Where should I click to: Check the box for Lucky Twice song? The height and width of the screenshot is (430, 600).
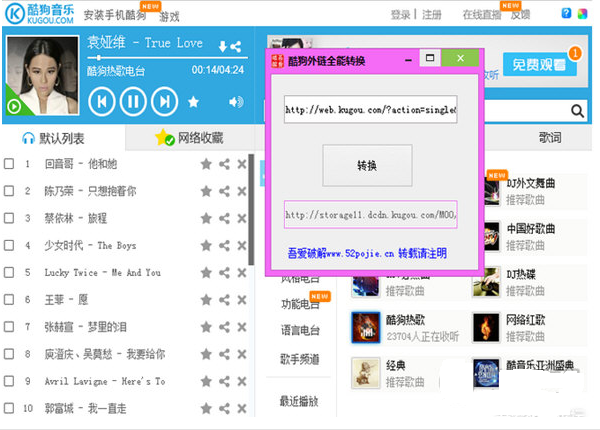tap(9, 273)
